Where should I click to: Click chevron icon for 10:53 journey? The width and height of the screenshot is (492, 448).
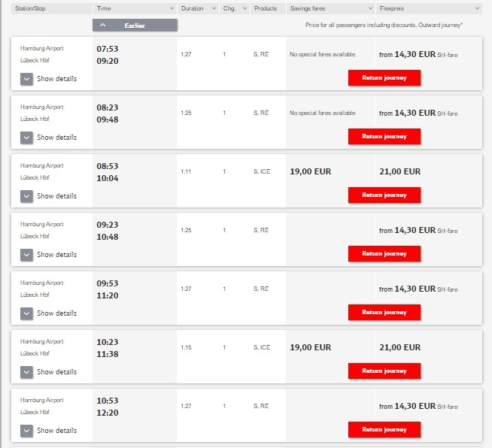click(27, 431)
